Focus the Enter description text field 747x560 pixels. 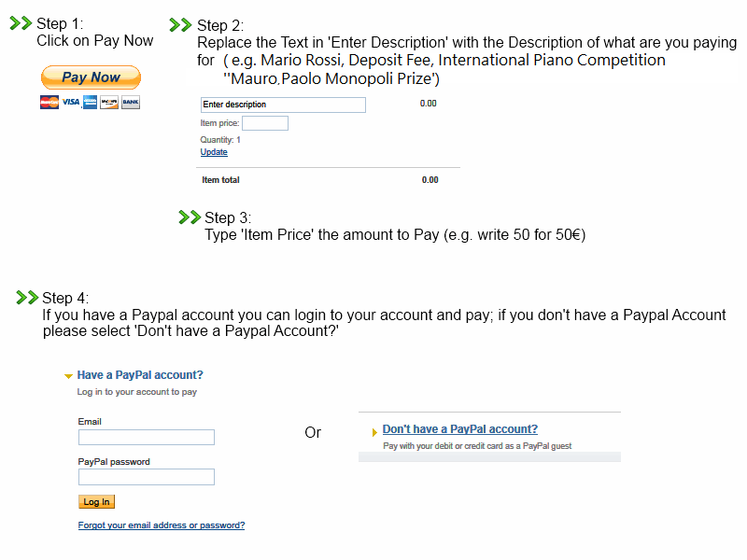[283, 105]
